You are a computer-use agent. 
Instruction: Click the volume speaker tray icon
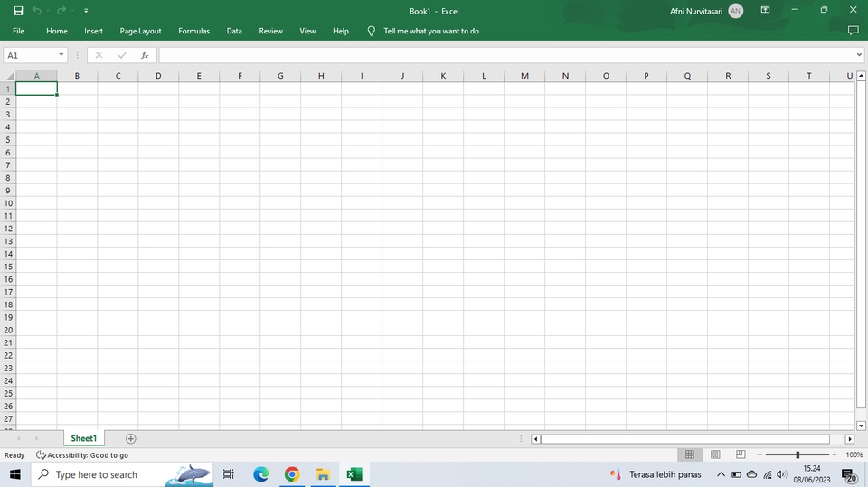[x=781, y=474]
